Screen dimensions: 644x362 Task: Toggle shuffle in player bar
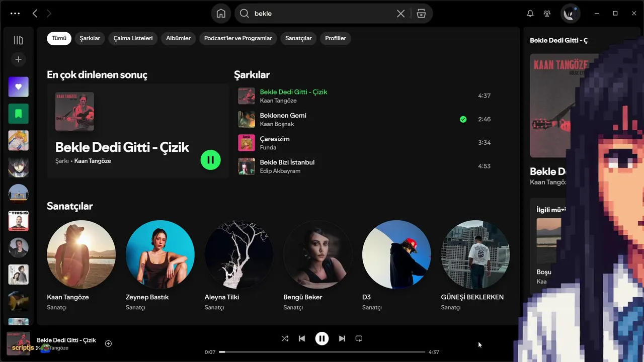pyautogui.click(x=285, y=339)
